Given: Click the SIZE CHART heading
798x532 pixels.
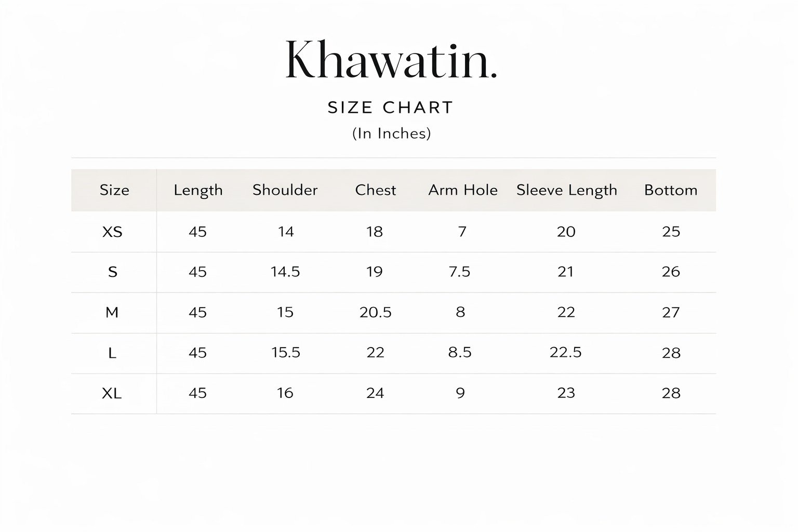Looking at the screenshot, I should 391,108.
